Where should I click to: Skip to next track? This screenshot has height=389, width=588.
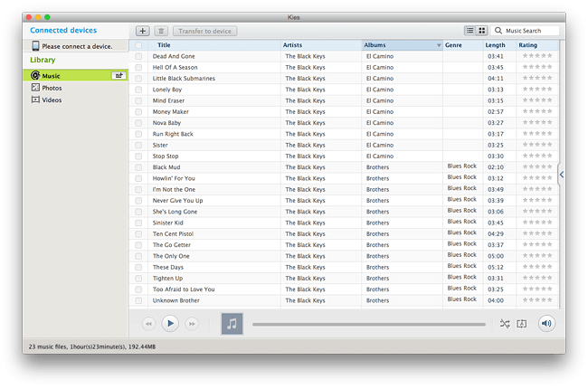click(192, 323)
